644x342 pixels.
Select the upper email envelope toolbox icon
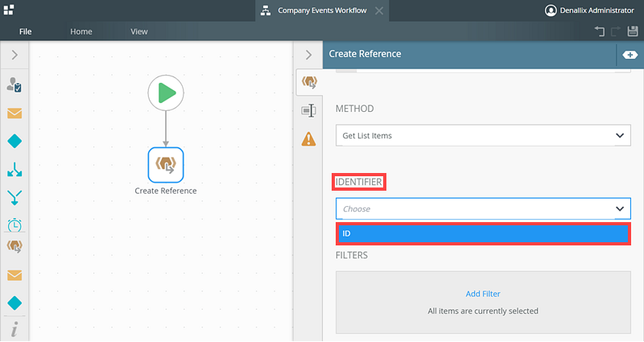(x=14, y=113)
